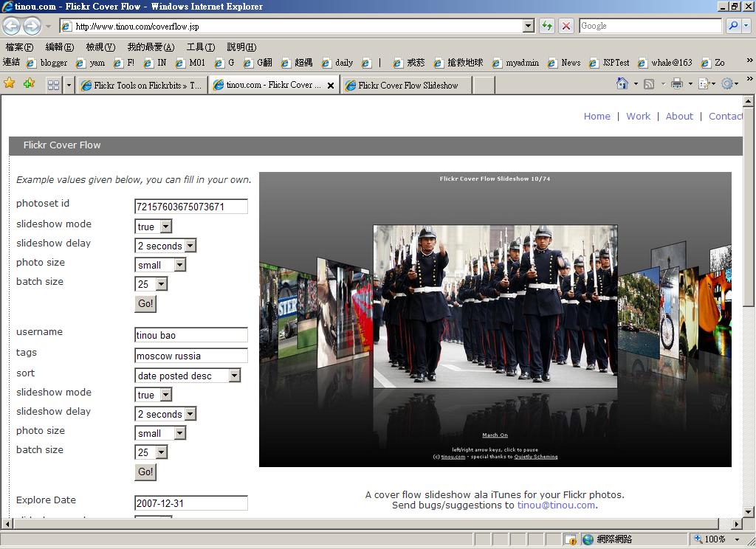
Task: Click the RSS feeds icon
Action: (649, 84)
